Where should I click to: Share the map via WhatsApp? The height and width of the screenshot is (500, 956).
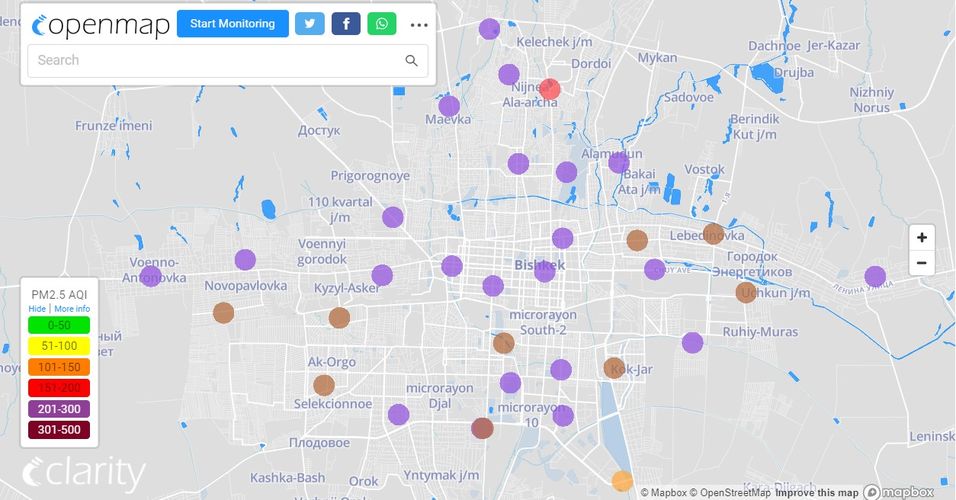tap(382, 24)
